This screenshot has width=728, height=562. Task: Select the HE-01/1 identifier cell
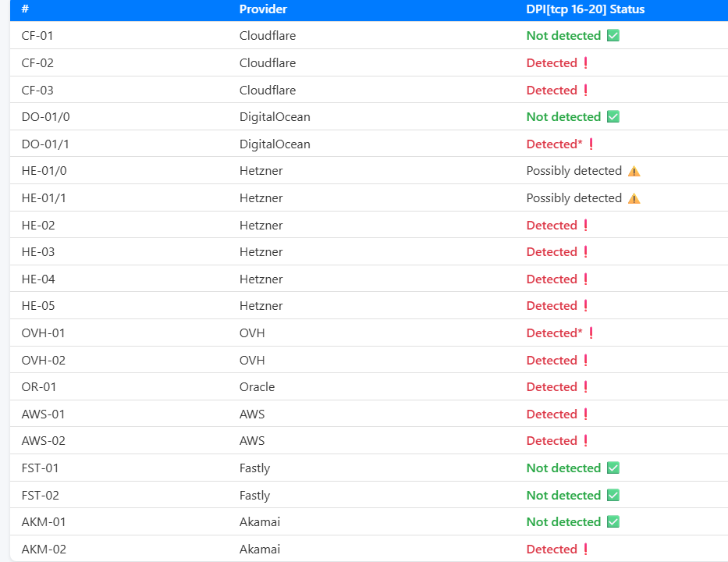click(44, 198)
